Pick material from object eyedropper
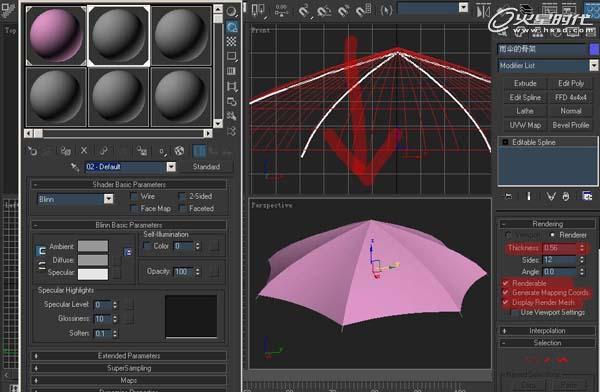The width and height of the screenshot is (600, 392). tap(74, 167)
